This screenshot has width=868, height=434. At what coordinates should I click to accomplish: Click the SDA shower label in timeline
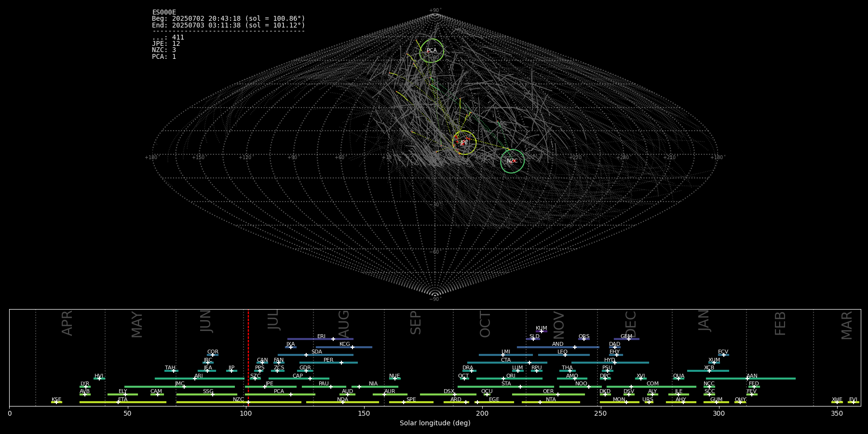(316, 352)
